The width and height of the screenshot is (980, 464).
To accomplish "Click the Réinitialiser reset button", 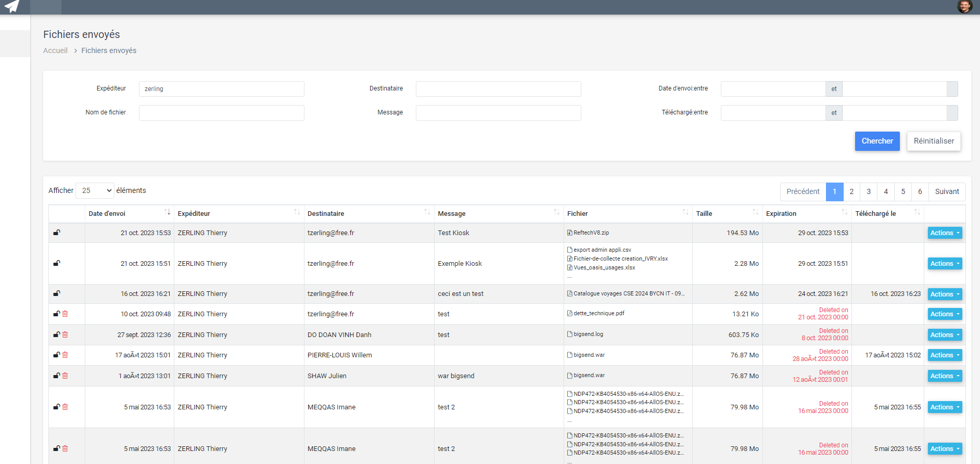I will click(x=934, y=141).
